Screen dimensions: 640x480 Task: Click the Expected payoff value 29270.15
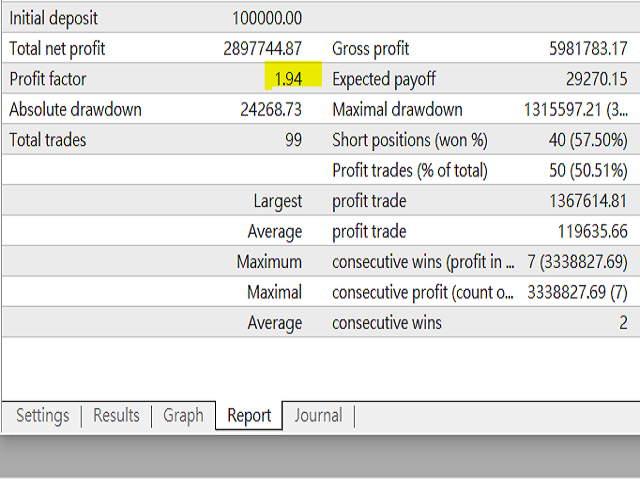click(597, 79)
